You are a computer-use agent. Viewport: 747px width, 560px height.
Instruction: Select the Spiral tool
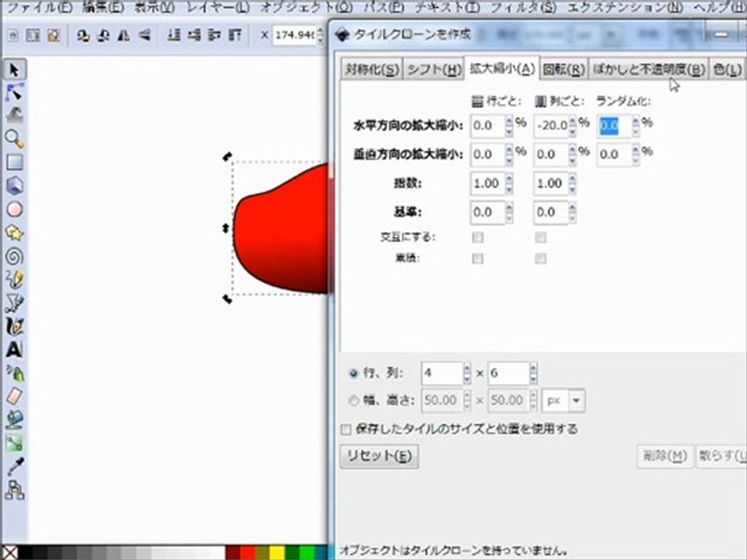pos(14,256)
